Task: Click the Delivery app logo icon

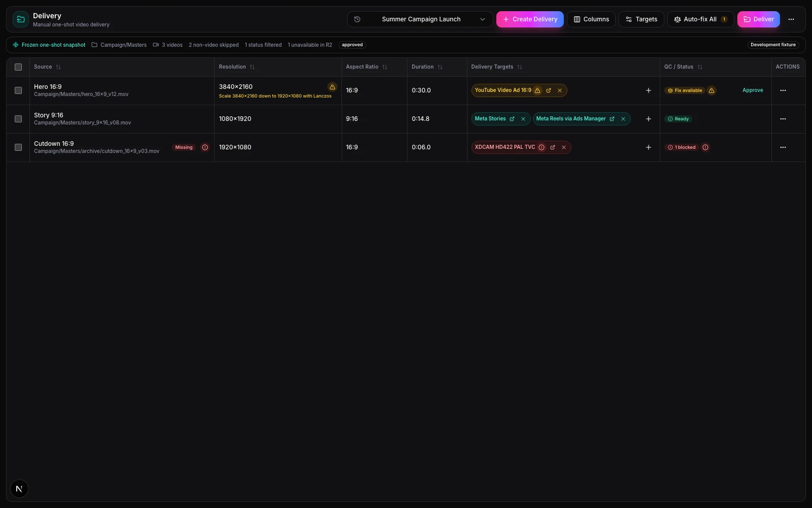Action: point(21,19)
